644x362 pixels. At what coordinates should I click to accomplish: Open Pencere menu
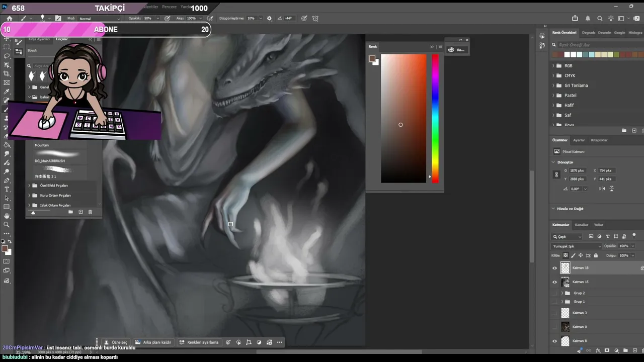169,7
